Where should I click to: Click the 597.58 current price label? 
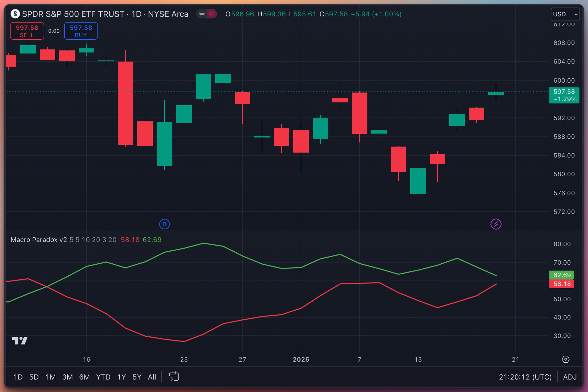pyautogui.click(x=564, y=95)
